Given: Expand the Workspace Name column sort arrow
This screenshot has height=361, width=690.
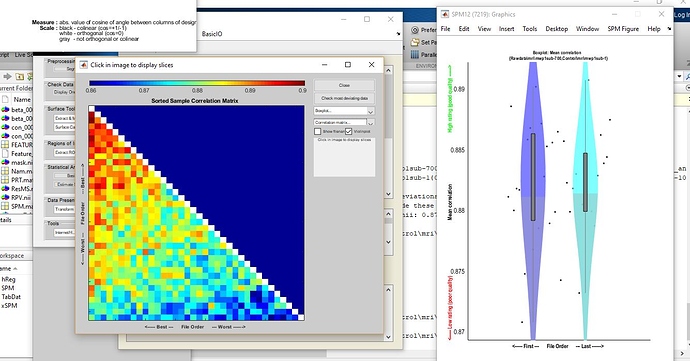Looking at the screenshot, I should coord(15,269).
